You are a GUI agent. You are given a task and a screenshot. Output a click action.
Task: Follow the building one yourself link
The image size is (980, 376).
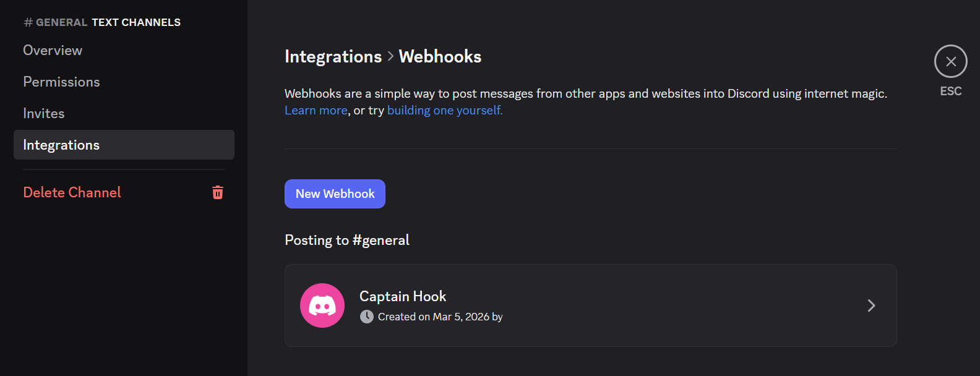(445, 110)
